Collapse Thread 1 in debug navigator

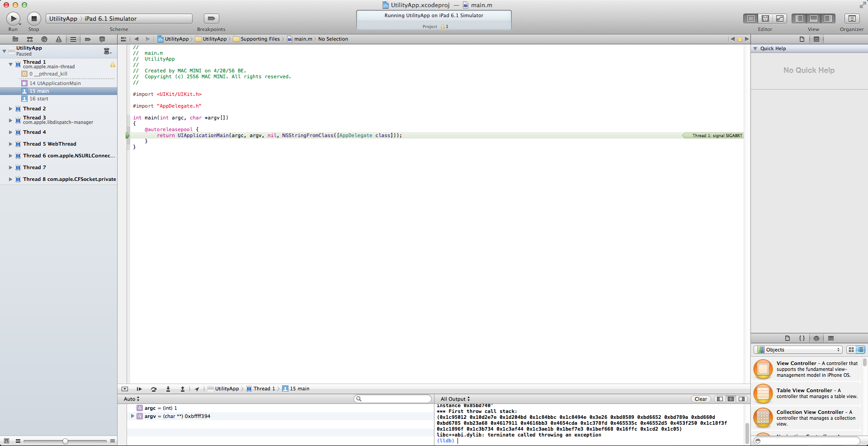click(10, 64)
